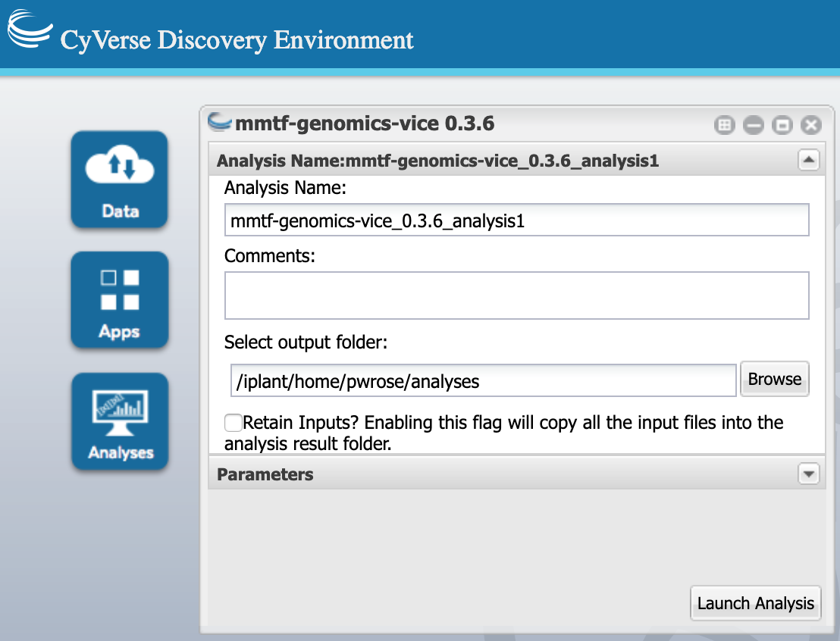Click the app window layout icon

pyautogui.click(x=724, y=125)
